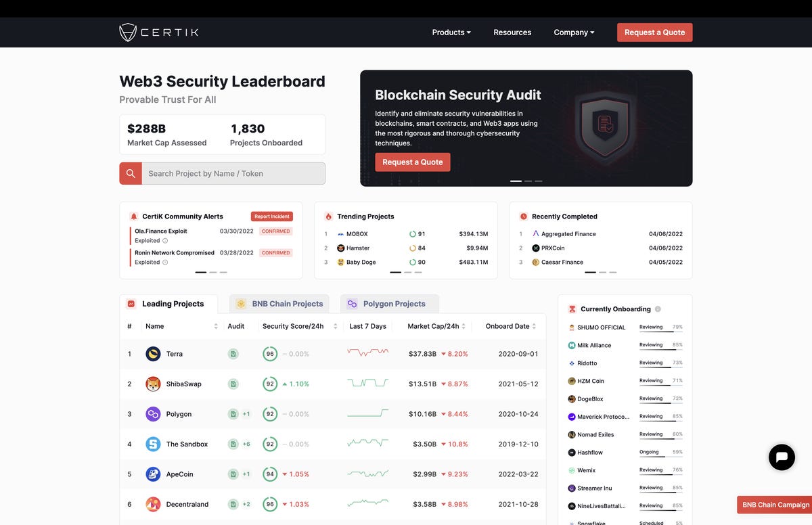812x525 pixels.
Task: Click info icon next to Currently Onboarding
Action: 658,309
